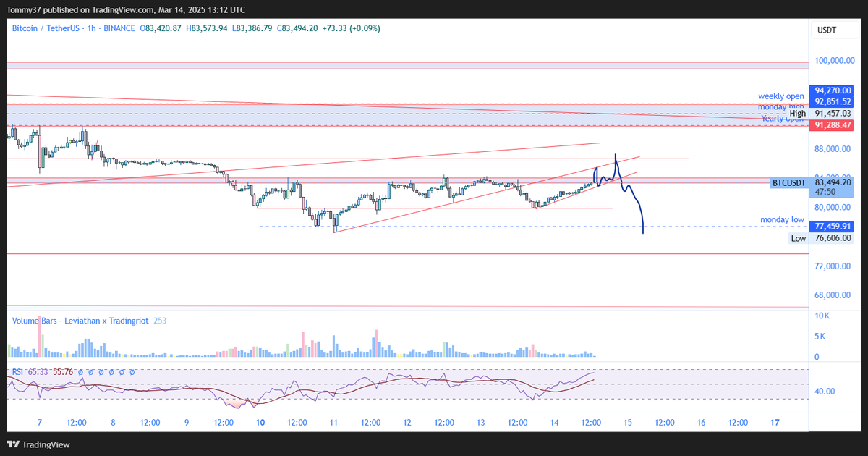Click the 47:50 bar countdown
This screenshot has height=456, width=868.
point(825,192)
